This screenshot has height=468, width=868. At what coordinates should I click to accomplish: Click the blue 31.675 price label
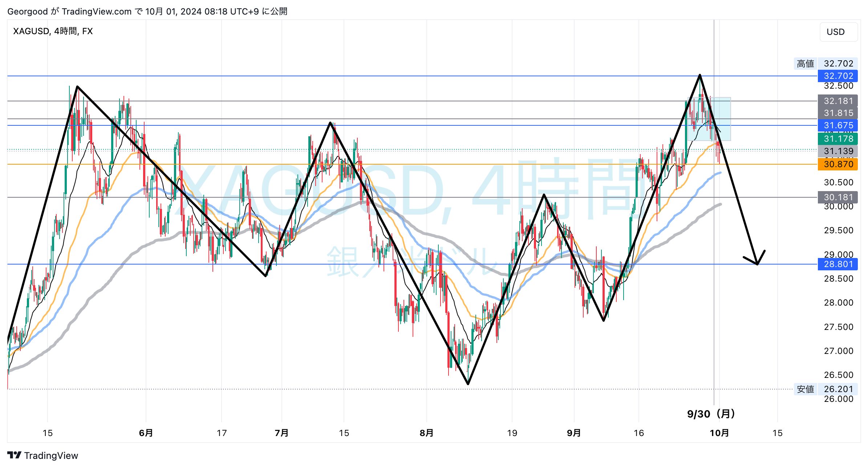point(837,125)
